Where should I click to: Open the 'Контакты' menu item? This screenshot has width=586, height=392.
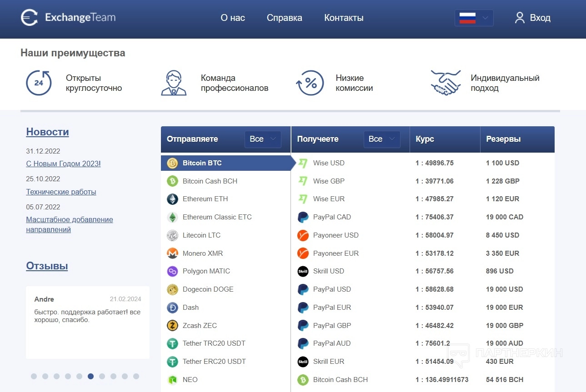point(344,18)
